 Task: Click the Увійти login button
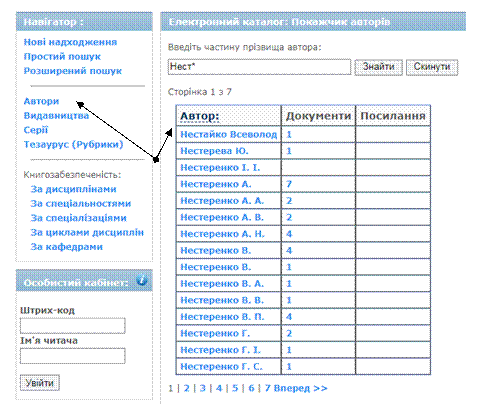click(x=40, y=383)
